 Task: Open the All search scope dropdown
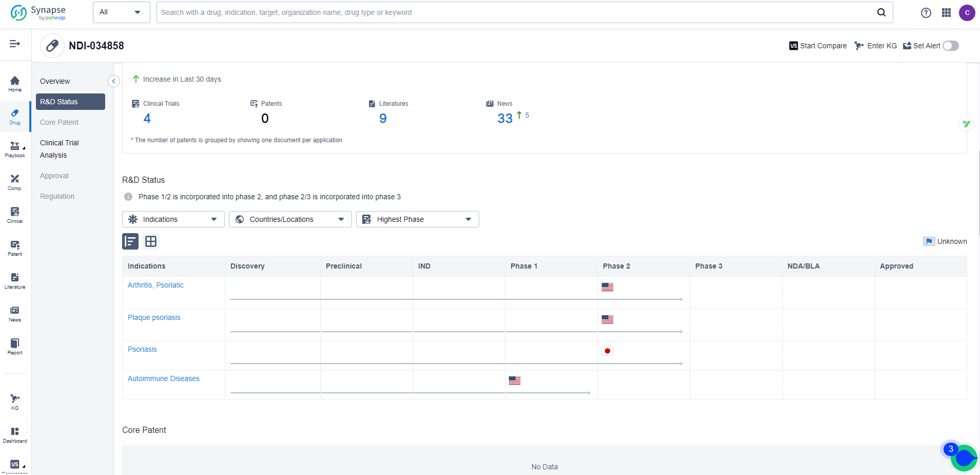point(121,12)
